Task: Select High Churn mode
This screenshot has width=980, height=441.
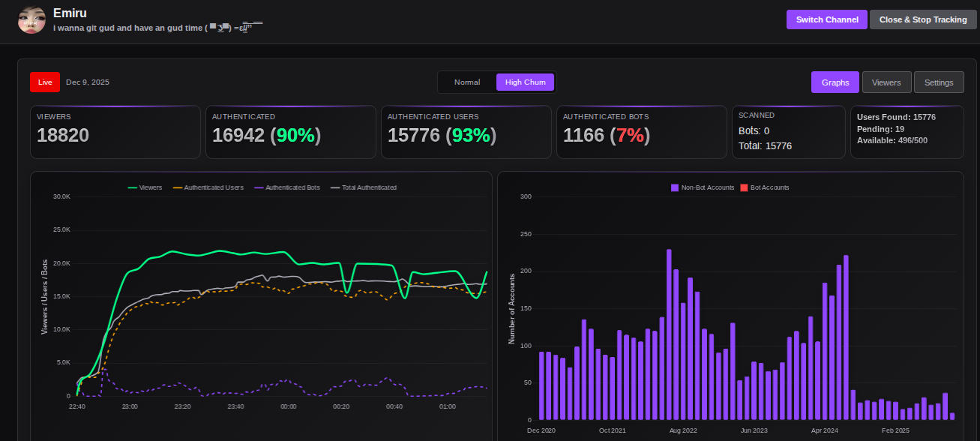Action: click(x=525, y=82)
